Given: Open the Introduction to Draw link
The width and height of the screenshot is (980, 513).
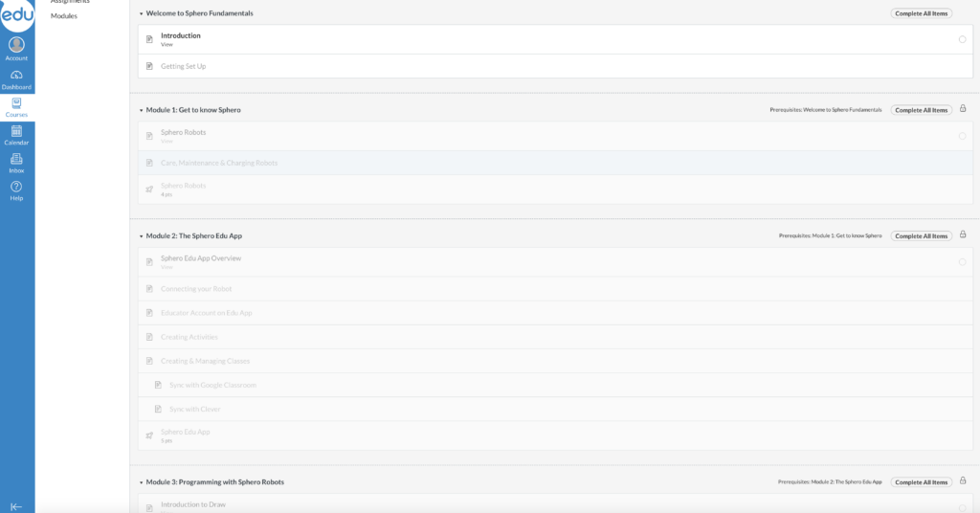Looking at the screenshot, I should 193,504.
